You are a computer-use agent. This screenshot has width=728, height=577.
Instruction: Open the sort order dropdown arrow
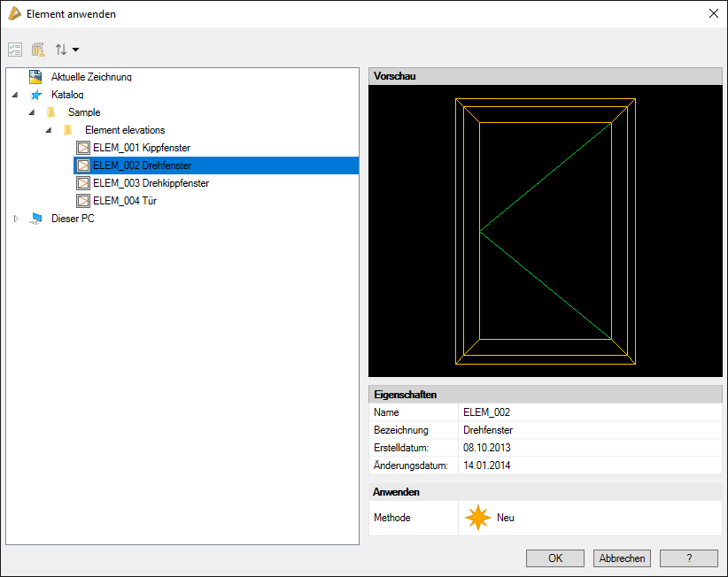click(75, 50)
